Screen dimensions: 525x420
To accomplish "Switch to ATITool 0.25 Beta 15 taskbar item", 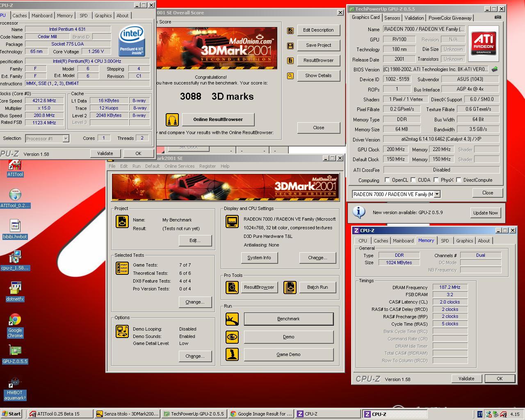I will (x=60, y=414).
